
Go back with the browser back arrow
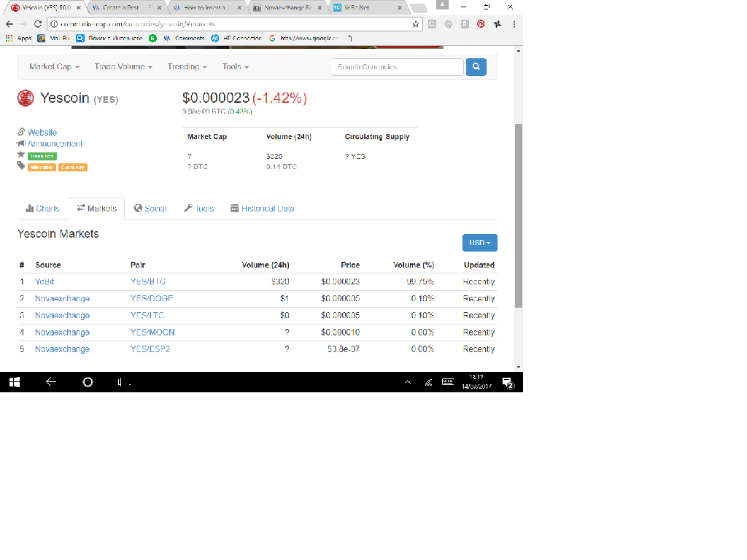pyautogui.click(x=9, y=24)
